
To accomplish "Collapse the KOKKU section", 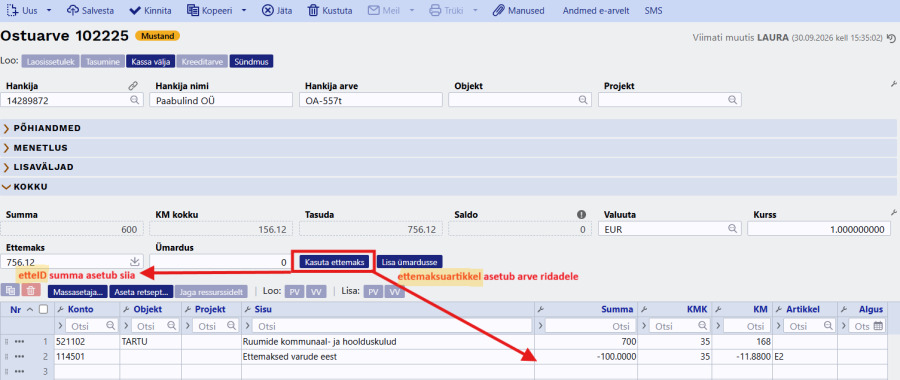I will pos(448,187).
